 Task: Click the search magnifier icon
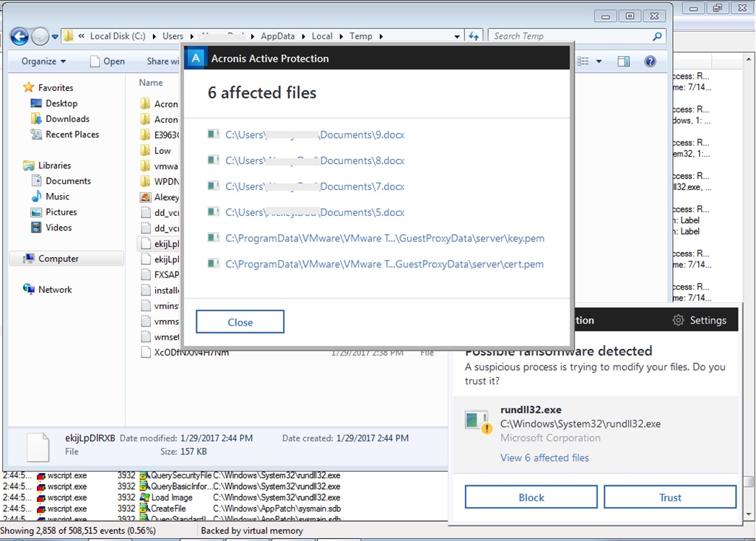(x=657, y=36)
